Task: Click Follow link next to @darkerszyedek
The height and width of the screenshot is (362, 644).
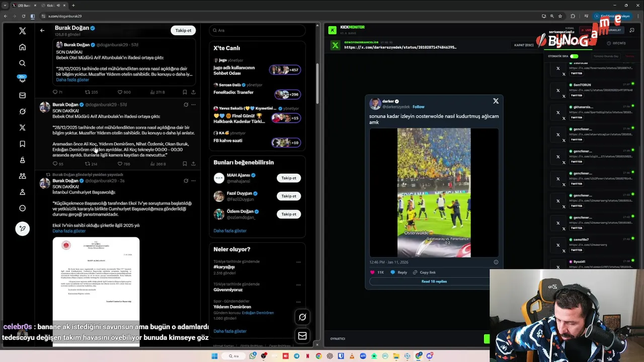Action: pyautogui.click(x=419, y=107)
